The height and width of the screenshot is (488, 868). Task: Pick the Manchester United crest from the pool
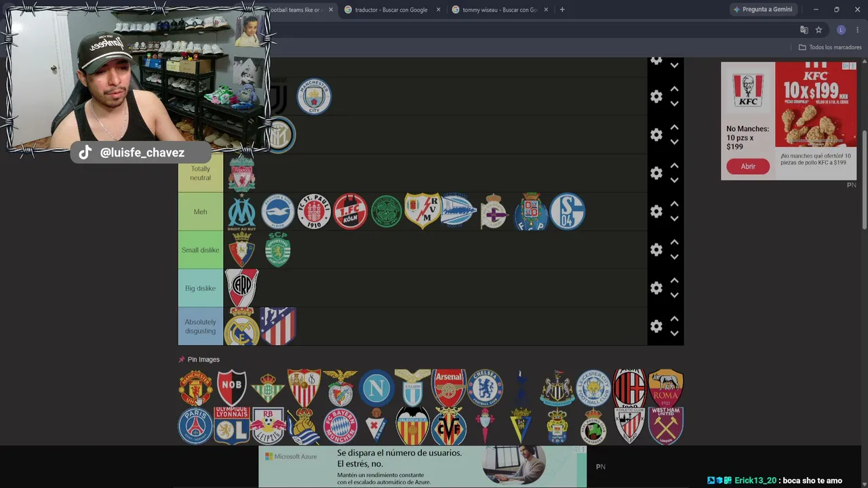tap(195, 388)
